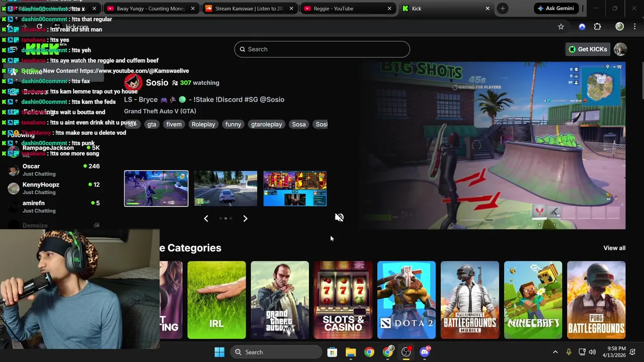
Task: Open Grand Theft Auto V (GTA) category link
Action: point(160,111)
